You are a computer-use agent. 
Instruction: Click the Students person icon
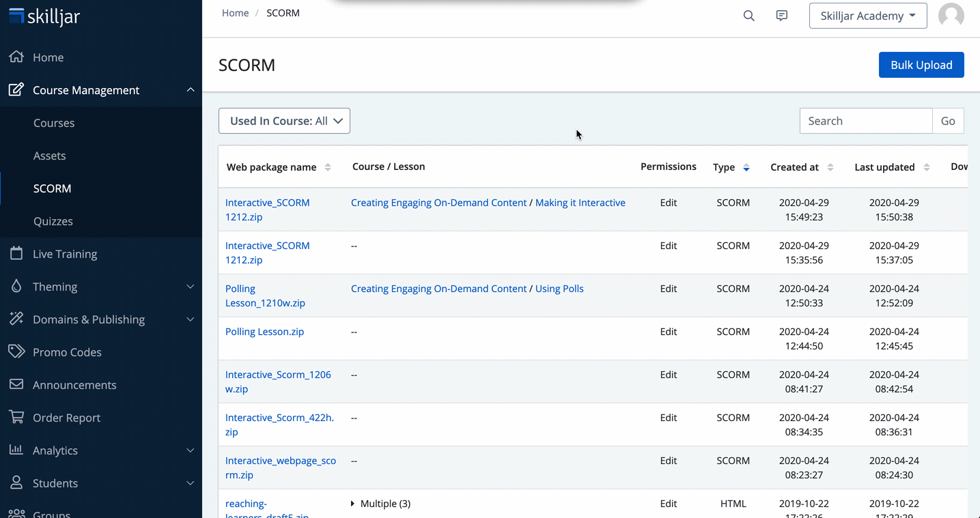(16, 483)
